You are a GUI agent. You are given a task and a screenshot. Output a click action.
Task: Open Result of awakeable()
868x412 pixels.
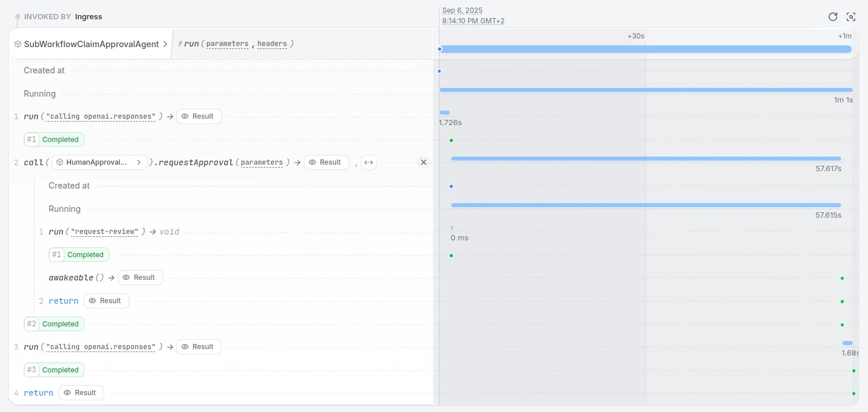pos(140,278)
